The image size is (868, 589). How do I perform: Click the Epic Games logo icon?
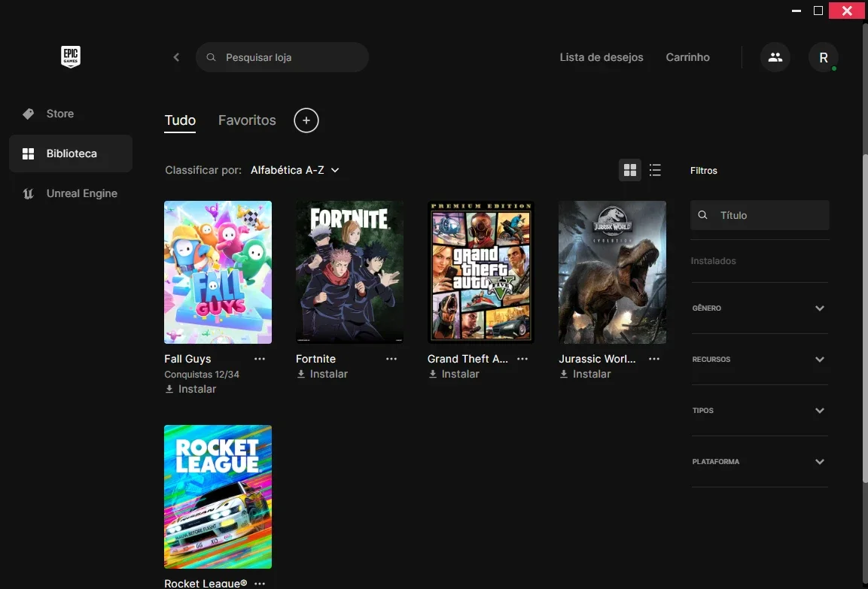[70, 57]
